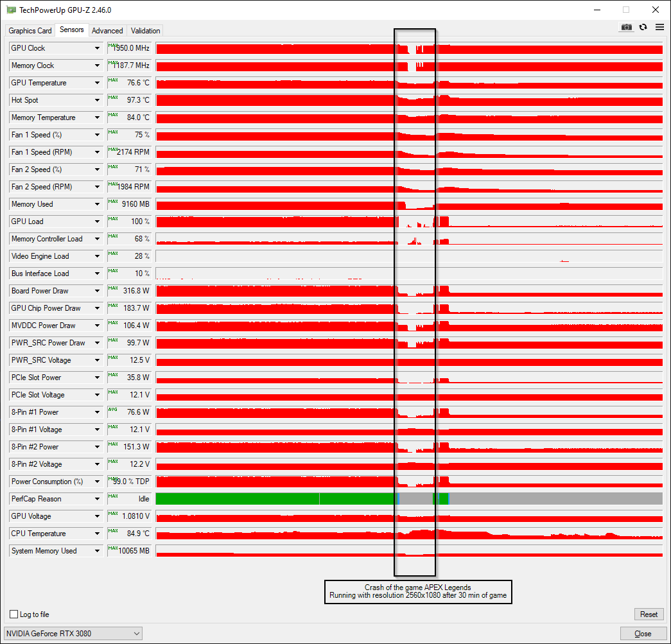Expand the Board Power Draw dropdown
671x644 pixels.
[x=97, y=291]
